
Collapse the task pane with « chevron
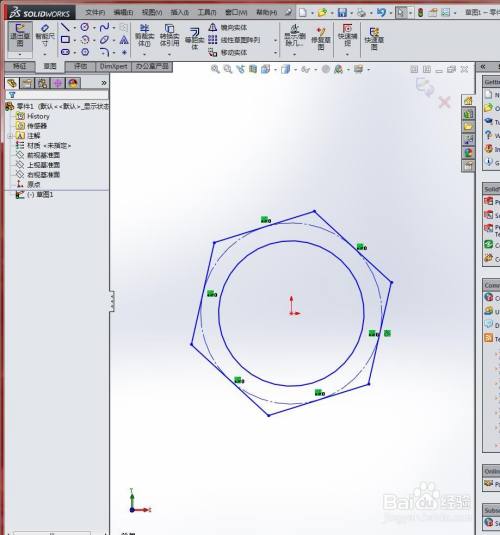click(x=483, y=67)
